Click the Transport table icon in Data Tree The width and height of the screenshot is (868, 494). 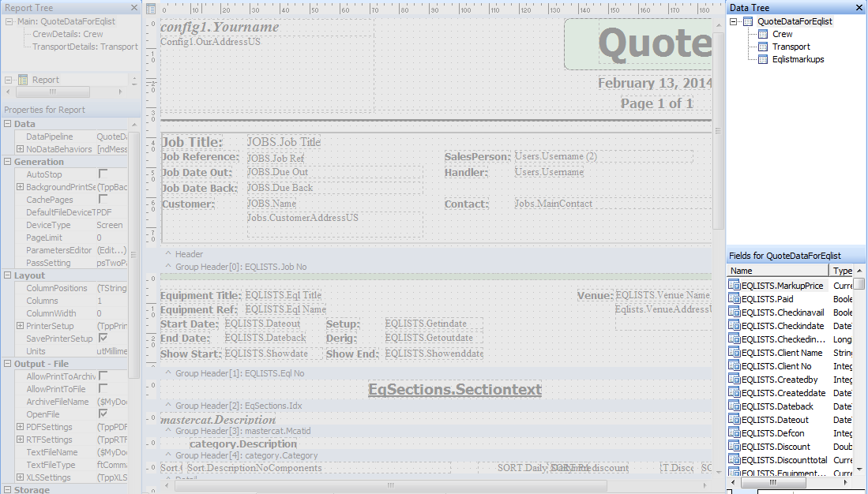pos(762,47)
